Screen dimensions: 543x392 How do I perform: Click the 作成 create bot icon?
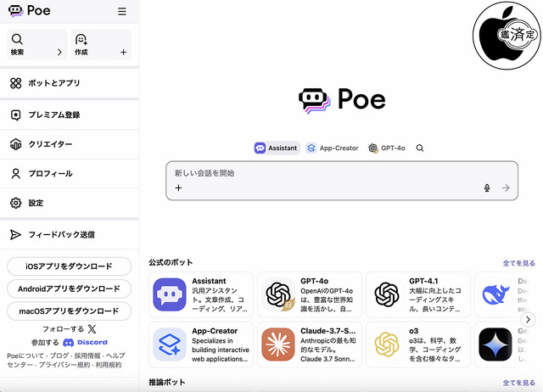coord(81,39)
